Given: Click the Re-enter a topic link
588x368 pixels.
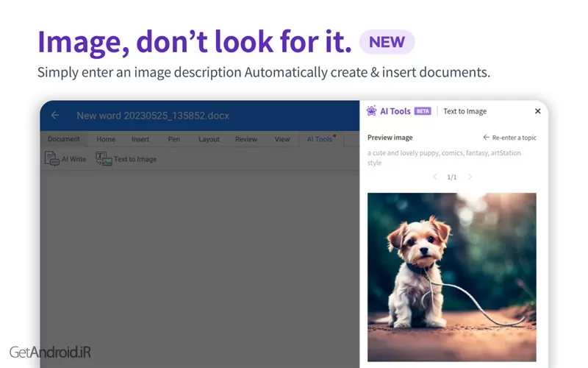Looking at the screenshot, I should tap(511, 138).
